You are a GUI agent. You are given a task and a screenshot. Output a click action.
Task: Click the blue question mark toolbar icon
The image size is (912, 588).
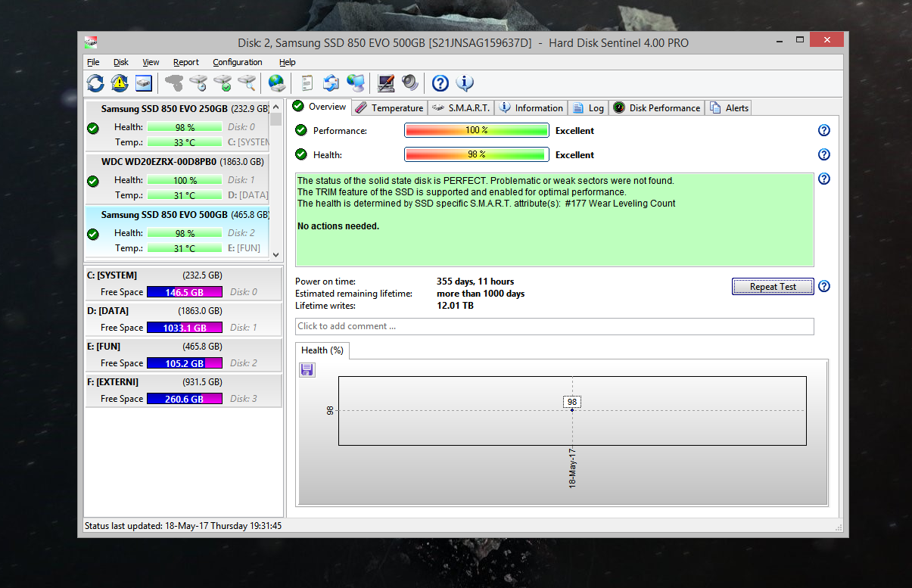tap(440, 83)
